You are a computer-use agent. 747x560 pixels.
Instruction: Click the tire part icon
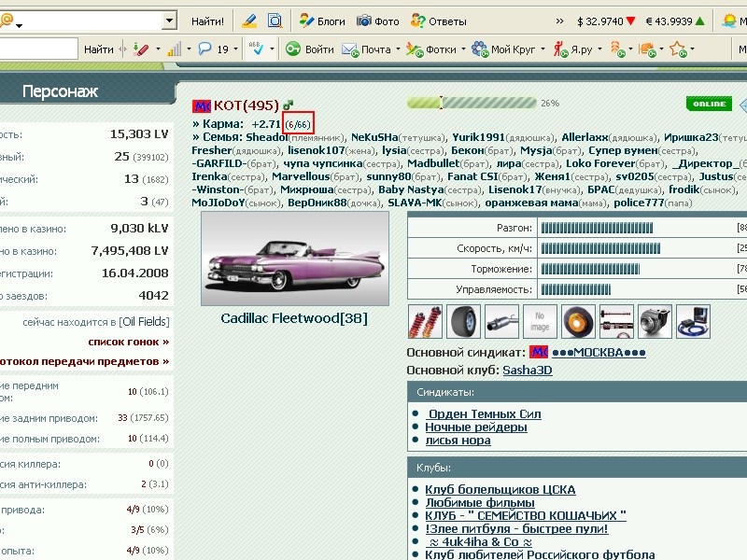(x=463, y=322)
